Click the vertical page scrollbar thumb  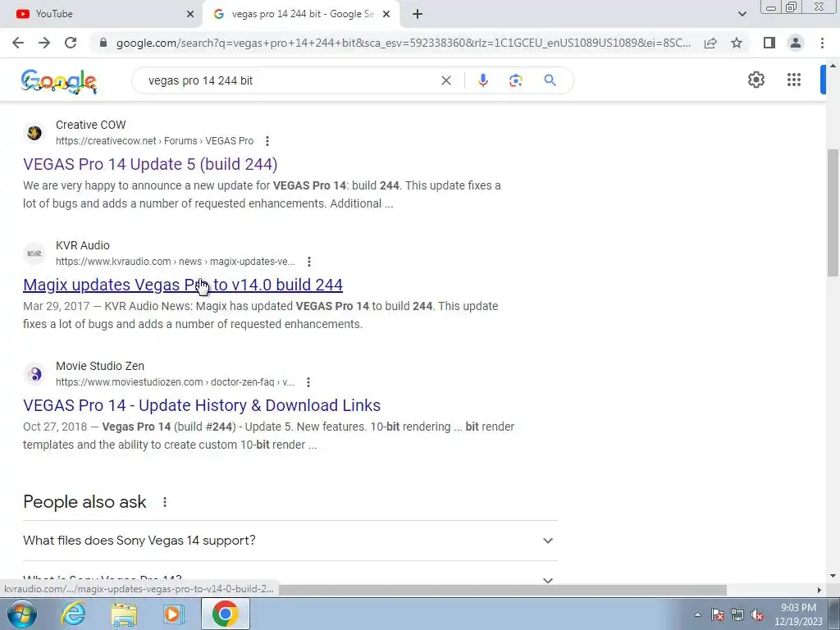833,212
